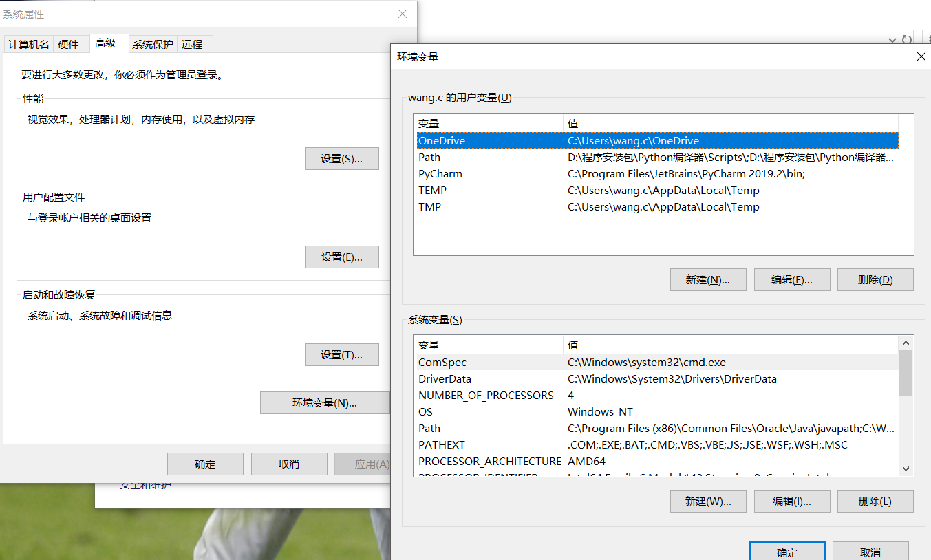Click system variables scrollbar down arrow

click(906, 469)
